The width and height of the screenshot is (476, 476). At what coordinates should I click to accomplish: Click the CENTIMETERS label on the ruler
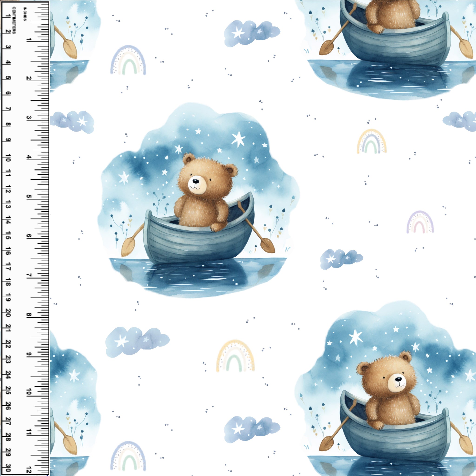(14, 20)
